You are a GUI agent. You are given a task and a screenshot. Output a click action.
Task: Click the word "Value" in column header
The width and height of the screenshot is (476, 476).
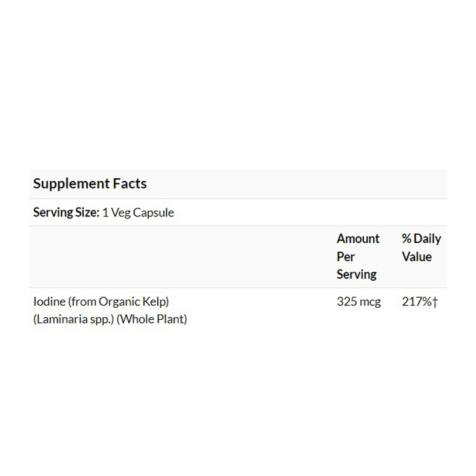[416, 256]
